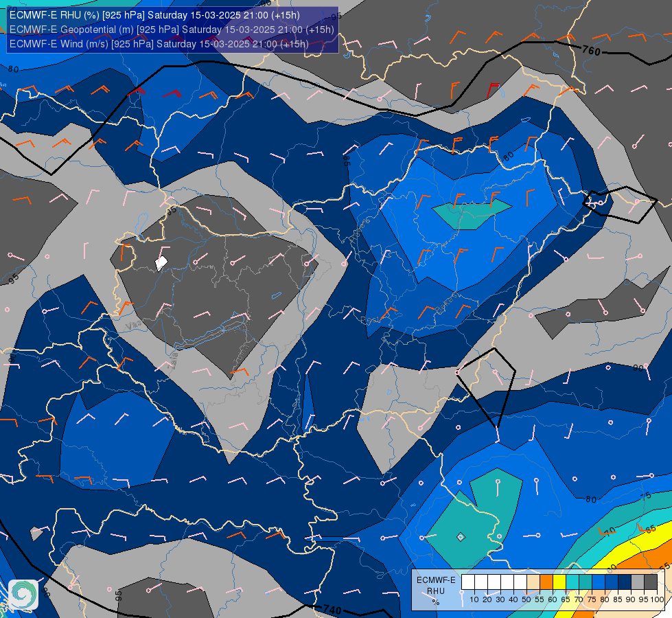Pick the yellow 60-65% legend swatch
Image resolution: width=672 pixels, height=618 pixels.
pos(559,582)
